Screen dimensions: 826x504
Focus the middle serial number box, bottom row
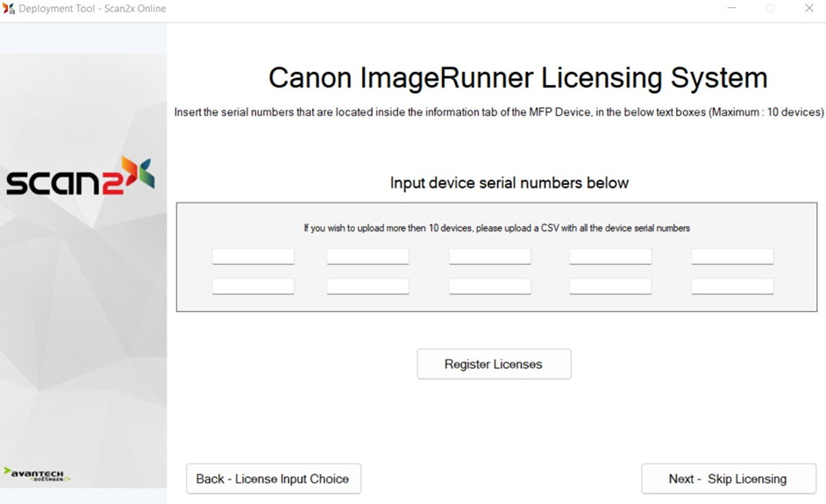click(x=489, y=286)
